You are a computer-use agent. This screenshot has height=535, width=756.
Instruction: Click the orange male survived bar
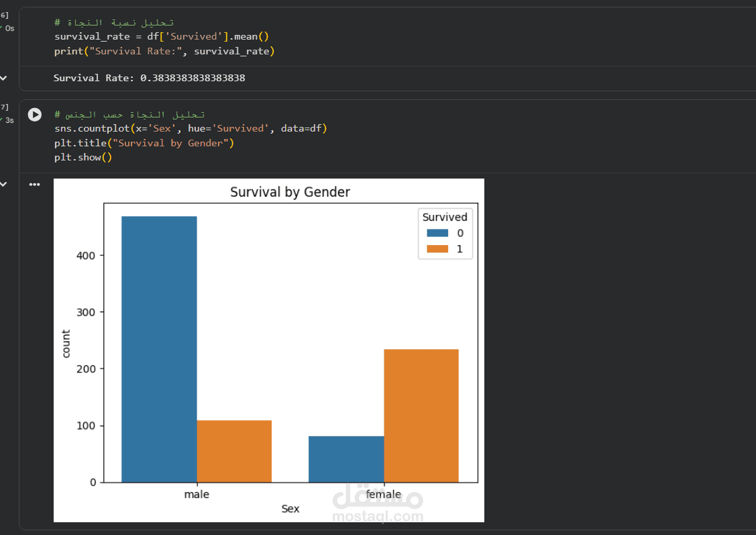(234, 451)
